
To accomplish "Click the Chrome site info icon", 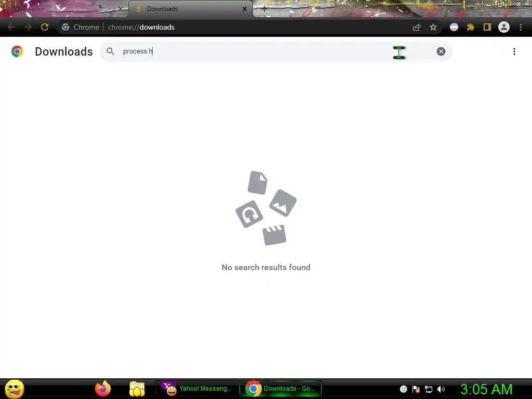I will (x=65, y=27).
